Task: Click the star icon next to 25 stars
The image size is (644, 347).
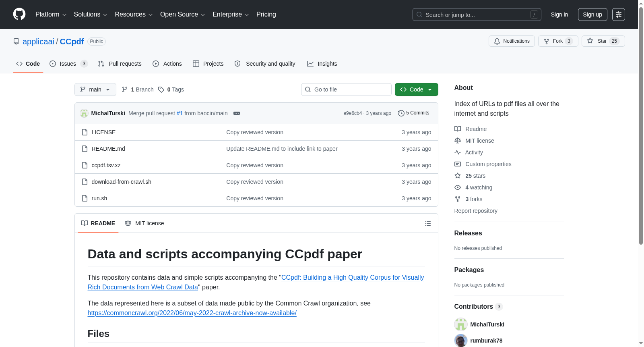Action: [x=458, y=176]
